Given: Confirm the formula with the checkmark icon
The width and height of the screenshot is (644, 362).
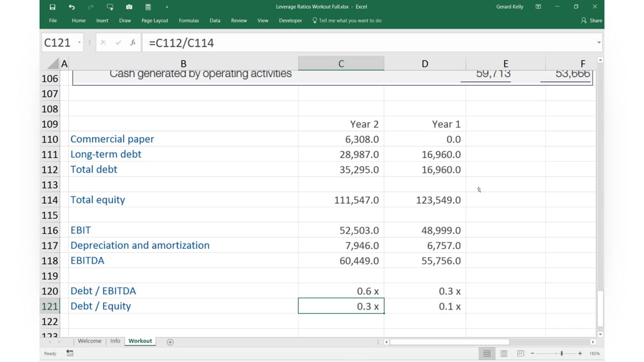Looking at the screenshot, I should pos(118,42).
